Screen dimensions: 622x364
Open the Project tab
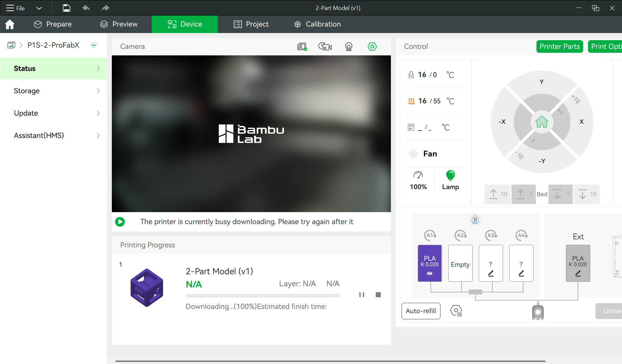251,24
